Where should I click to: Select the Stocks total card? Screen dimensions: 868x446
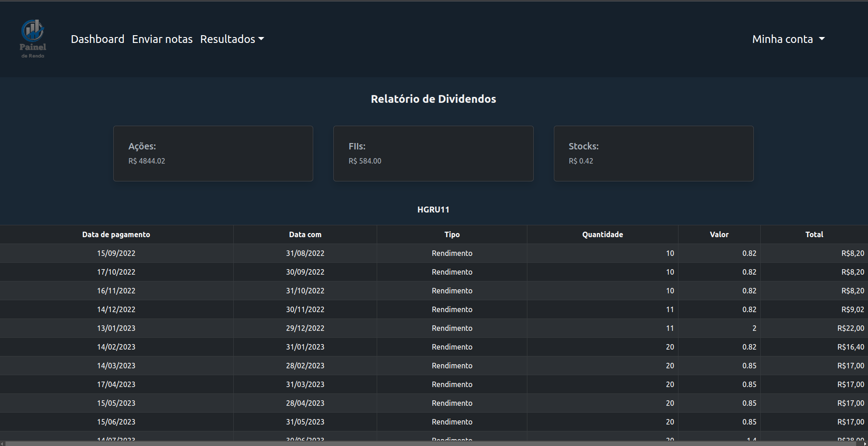653,154
